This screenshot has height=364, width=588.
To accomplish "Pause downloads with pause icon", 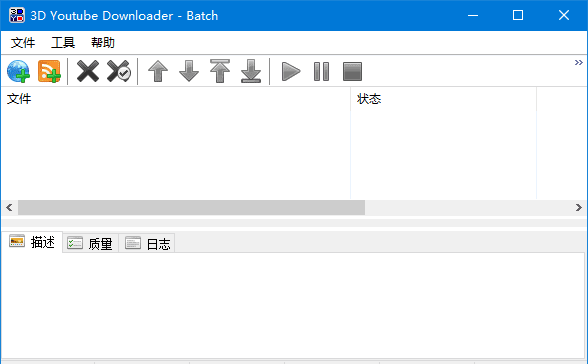I will (x=321, y=71).
